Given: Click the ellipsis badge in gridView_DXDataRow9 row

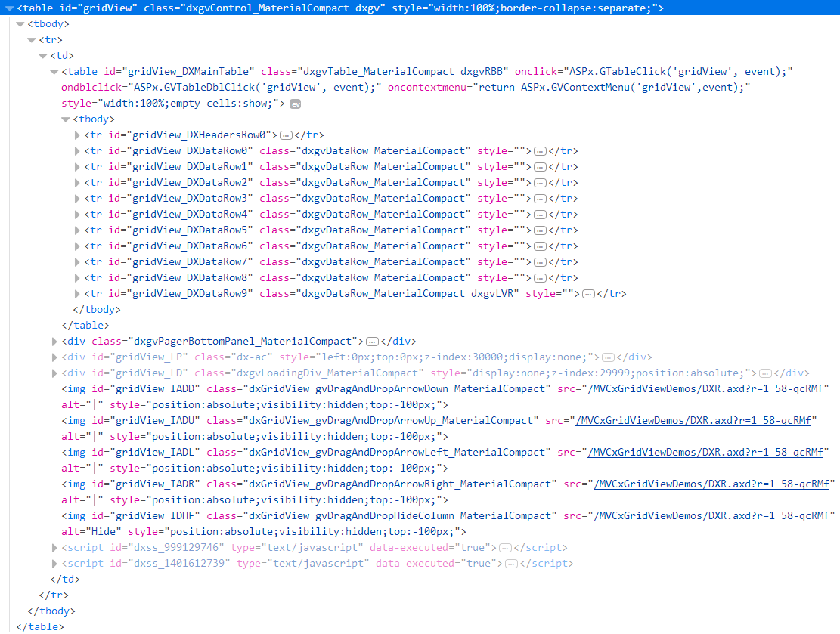Looking at the screenshot, I should click(588, 294).
